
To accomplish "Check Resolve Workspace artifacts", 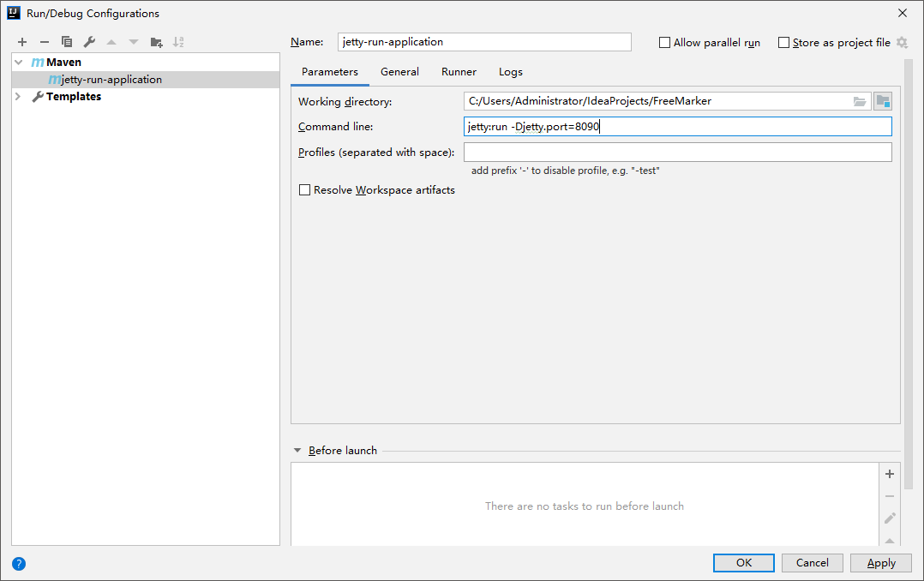I will pos(304,189).
